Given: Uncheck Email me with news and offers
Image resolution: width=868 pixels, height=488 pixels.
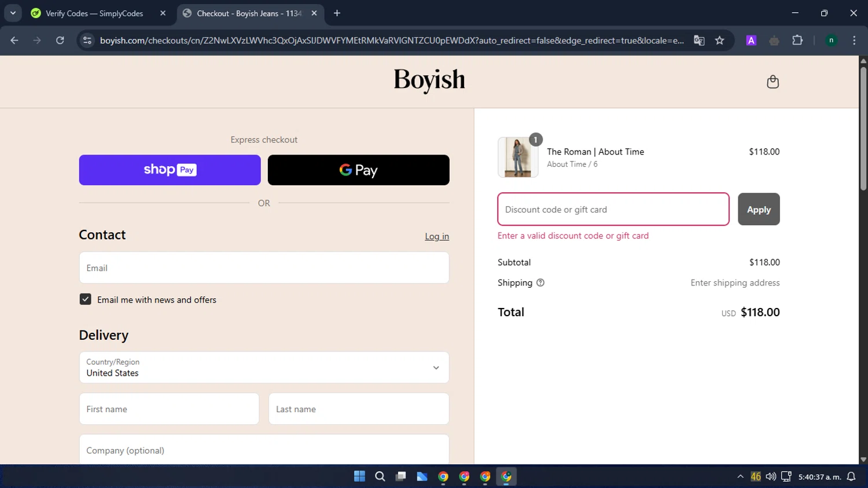Looking at the screenshot, I should (x=85, y=299).
